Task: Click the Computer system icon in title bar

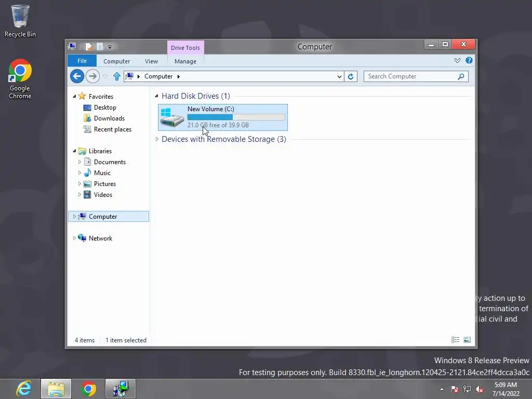Action: coord(72,46)
